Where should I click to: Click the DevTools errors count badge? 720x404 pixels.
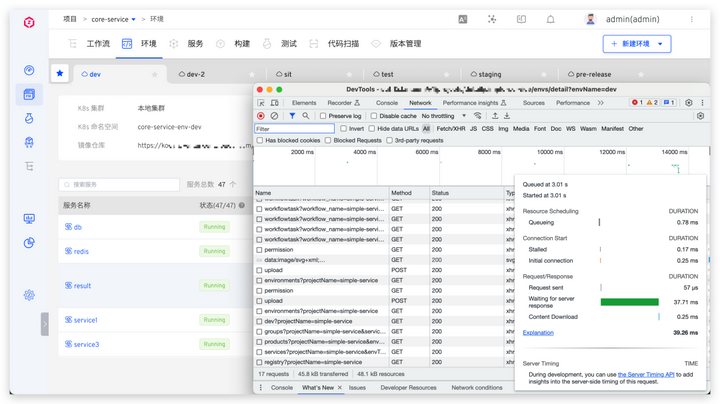tap(637, 103)
